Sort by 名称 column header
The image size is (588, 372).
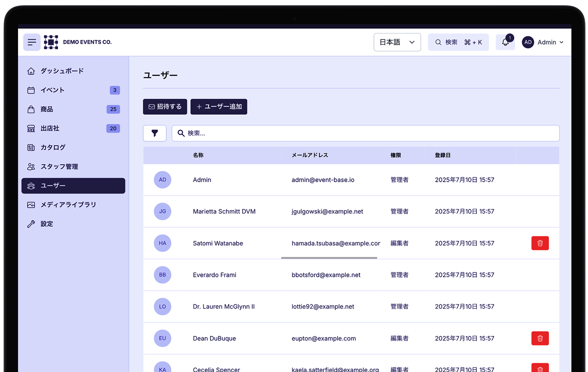[x=198, y=155]
